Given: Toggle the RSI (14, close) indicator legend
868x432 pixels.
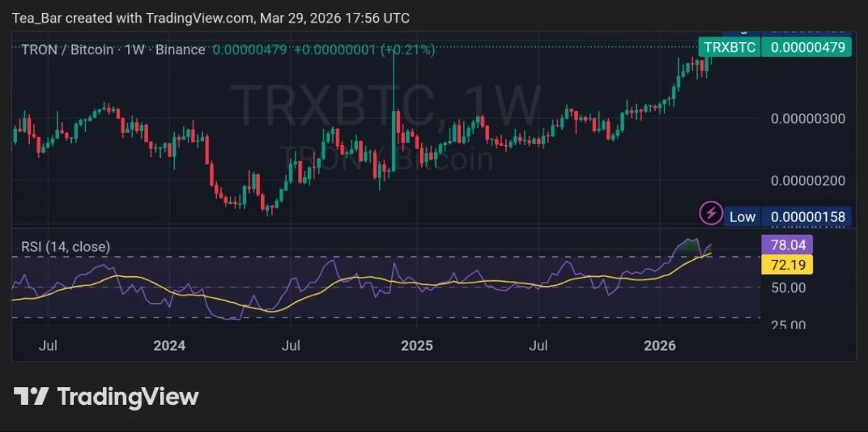Looking at the screenshot, I should point(65,246).
